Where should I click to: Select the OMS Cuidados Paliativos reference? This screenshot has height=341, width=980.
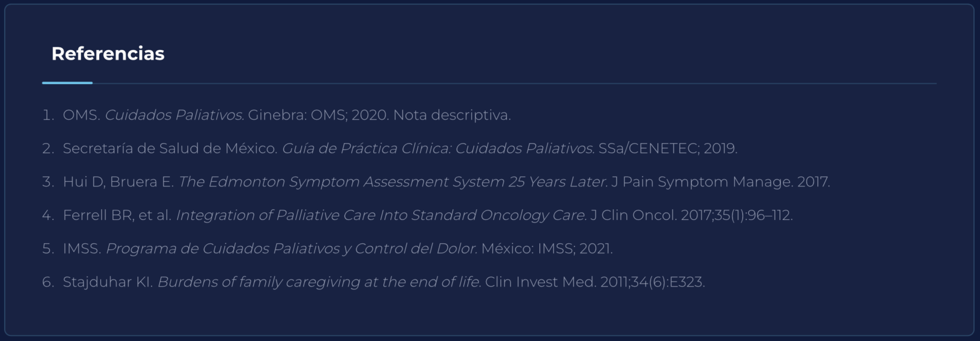(x=287, y=115)
